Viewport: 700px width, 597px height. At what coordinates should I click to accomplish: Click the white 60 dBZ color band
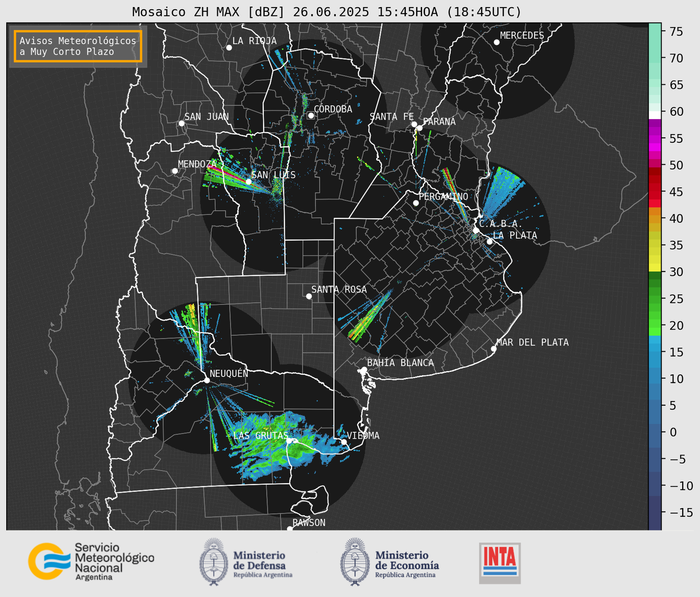point(655,115)
